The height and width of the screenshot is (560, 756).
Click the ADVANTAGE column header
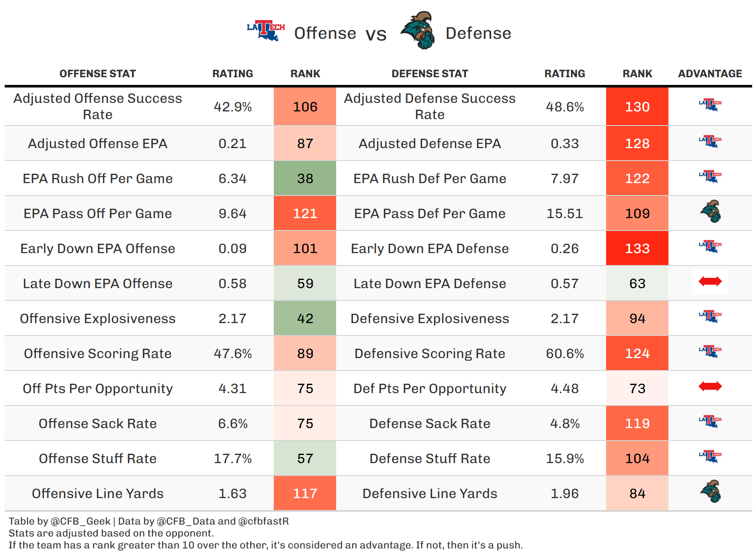tap(710, 74)
